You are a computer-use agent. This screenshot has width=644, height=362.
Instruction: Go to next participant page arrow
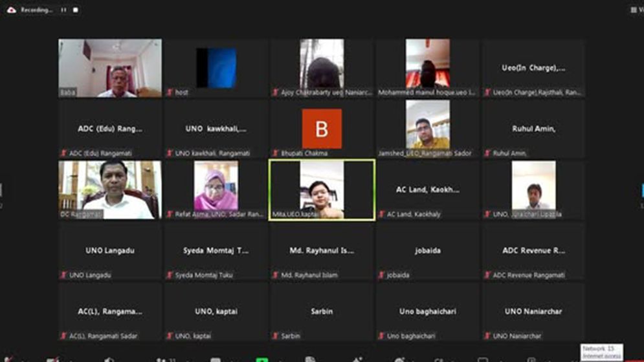[x=641, y=190]
